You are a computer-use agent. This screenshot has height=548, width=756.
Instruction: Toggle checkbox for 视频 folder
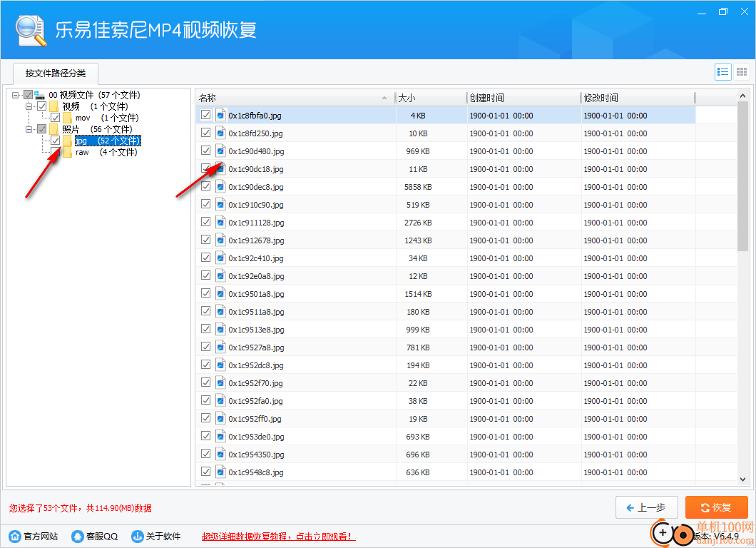(42, 106)
